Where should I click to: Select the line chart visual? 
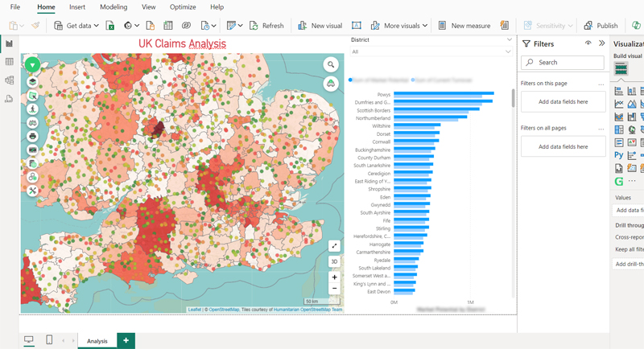[619, 105]
